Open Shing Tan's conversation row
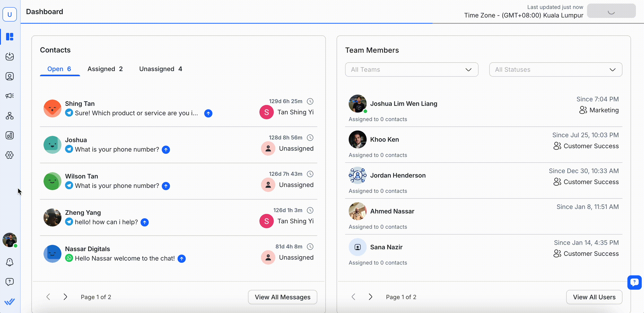 (150, 109)
